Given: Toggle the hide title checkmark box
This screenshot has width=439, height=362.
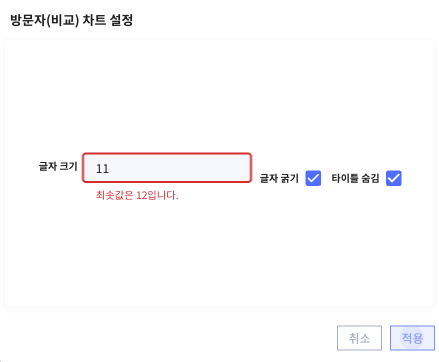Looking at the screenshot, I should click(394, 178).
